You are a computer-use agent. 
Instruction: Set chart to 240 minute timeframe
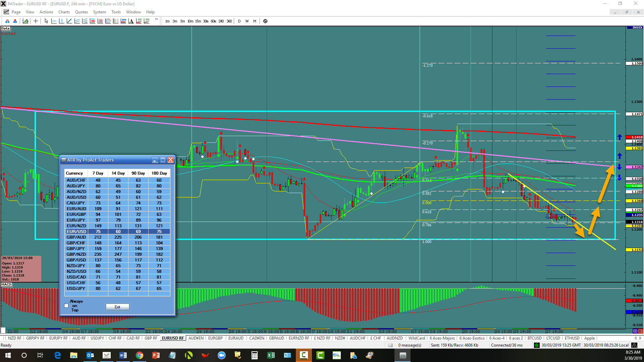(x=221, y=21)
